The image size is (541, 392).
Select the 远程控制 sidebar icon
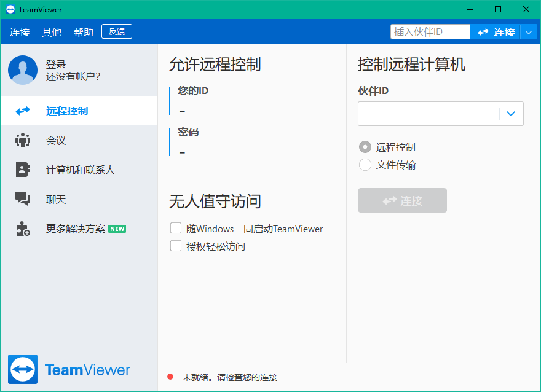(x=22, y=111)
